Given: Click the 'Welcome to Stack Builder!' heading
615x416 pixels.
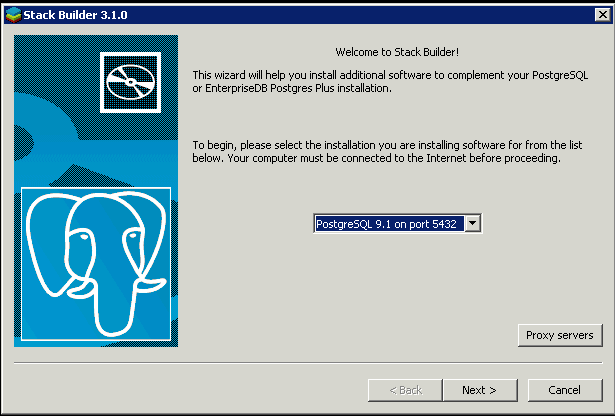Looking at the screenshot, I should pos(397,52).
